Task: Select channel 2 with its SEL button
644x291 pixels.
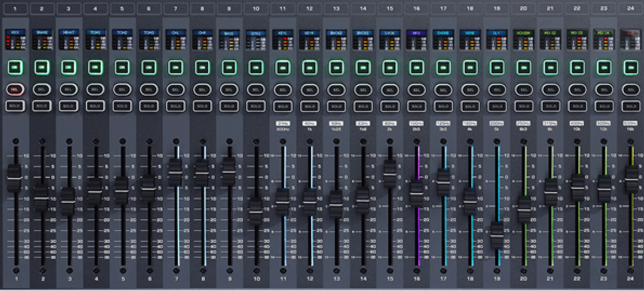Action: [42, 90]
